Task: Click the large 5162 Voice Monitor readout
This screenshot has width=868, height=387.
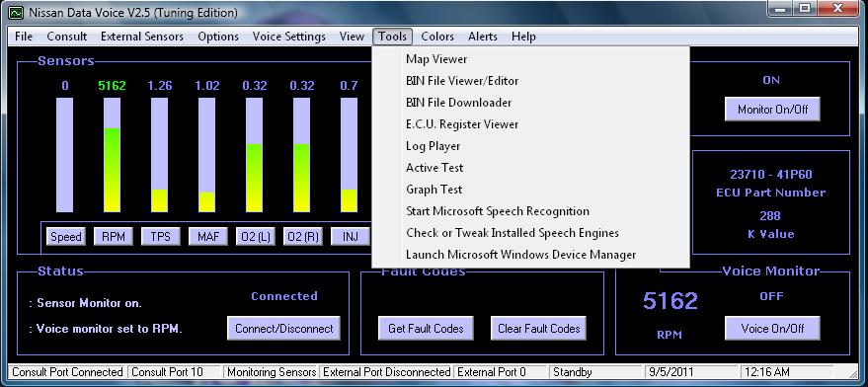Action: click(670, 301)
